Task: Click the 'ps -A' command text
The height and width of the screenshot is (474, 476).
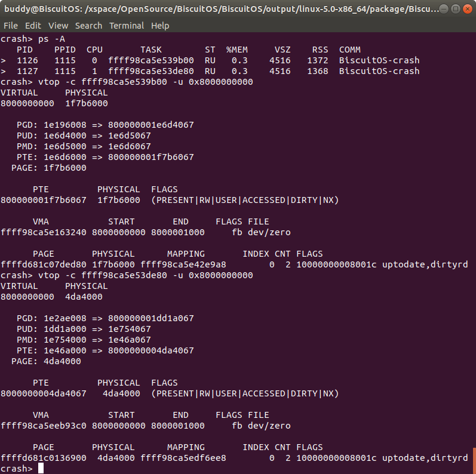Action: coord(49,39)
